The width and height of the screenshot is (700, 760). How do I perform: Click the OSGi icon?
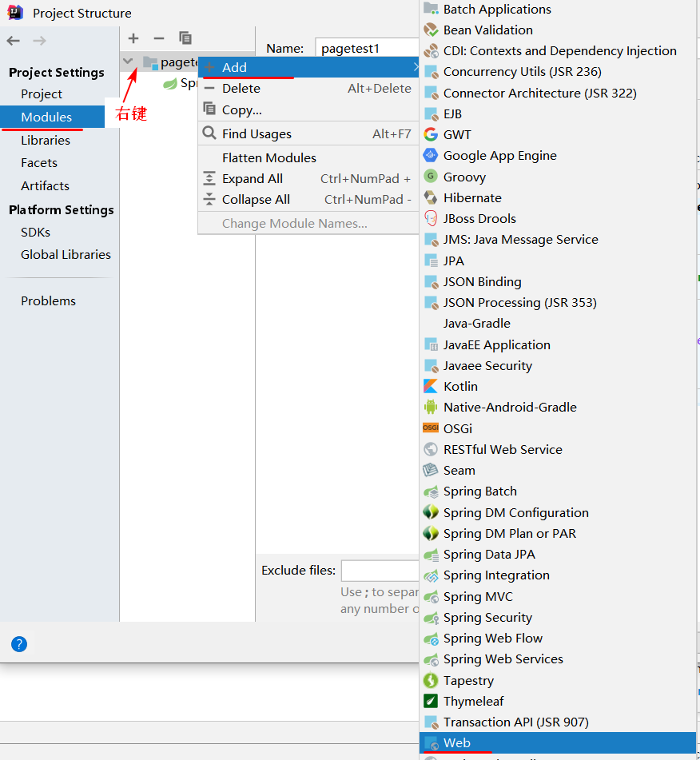click(x=431, y=428)
